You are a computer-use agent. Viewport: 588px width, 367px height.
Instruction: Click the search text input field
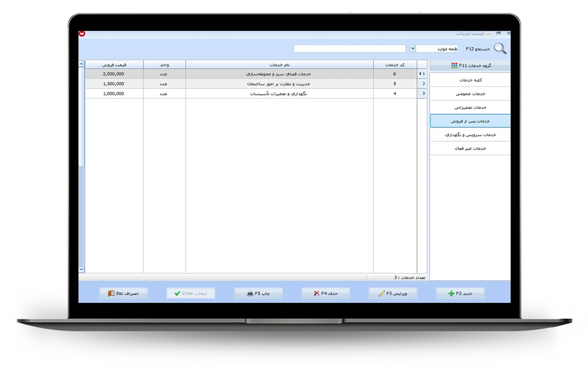click(x=349, y=49)
